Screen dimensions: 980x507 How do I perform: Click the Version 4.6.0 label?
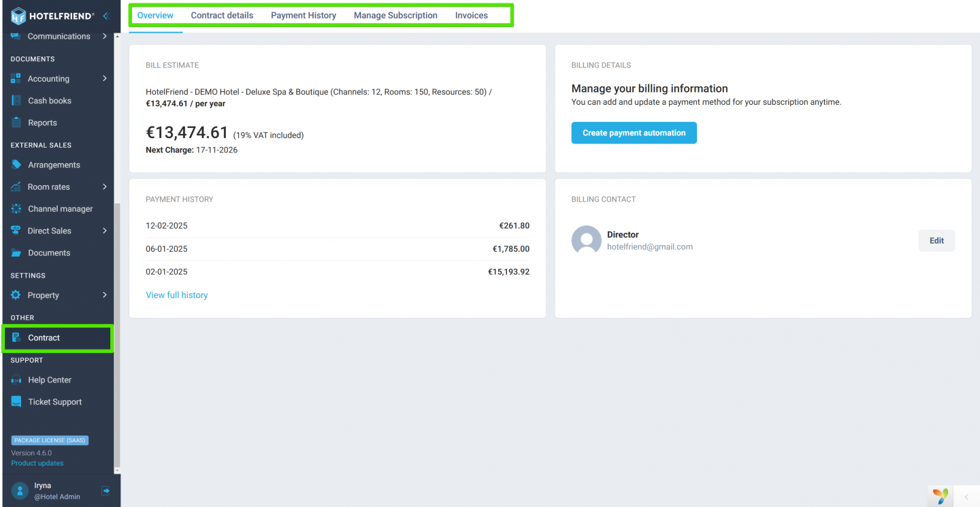(x=31, y=453)
